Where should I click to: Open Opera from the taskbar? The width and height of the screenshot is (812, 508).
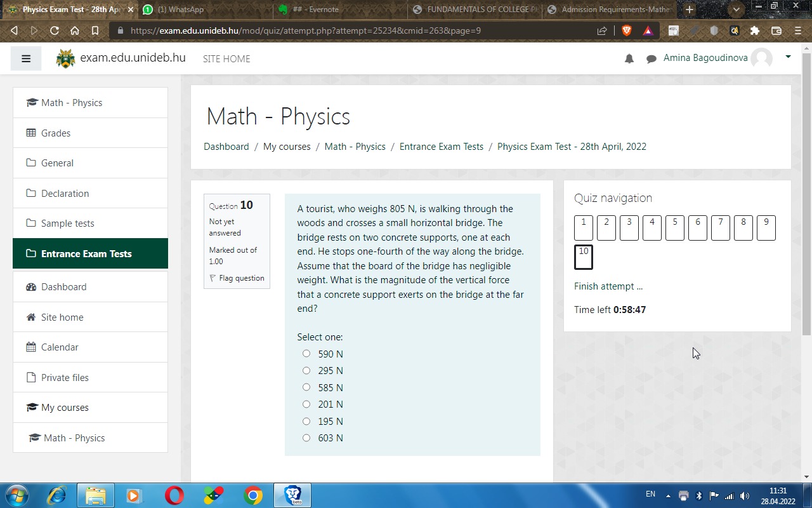(x=174, y=495)
